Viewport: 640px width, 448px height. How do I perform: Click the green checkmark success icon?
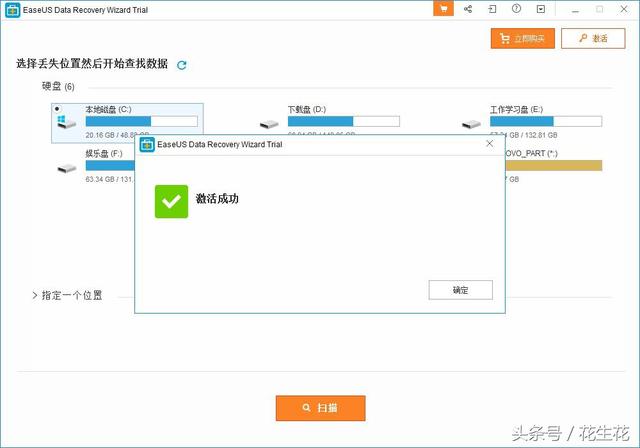point(171,202)
